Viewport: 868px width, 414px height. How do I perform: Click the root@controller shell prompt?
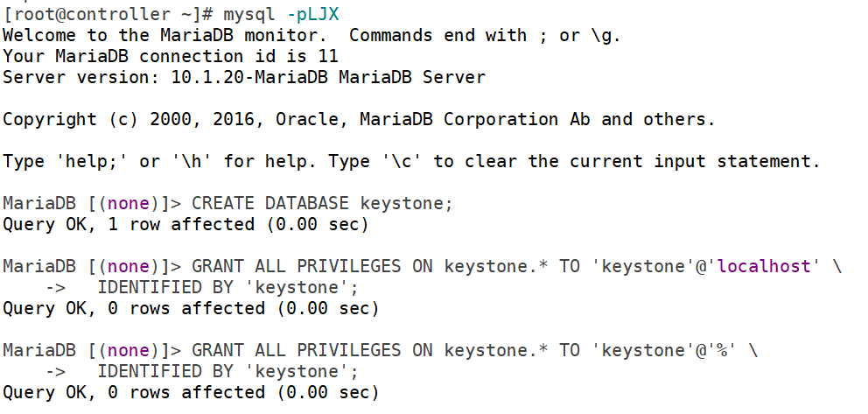pyautogui.click(x=108, y=14)
